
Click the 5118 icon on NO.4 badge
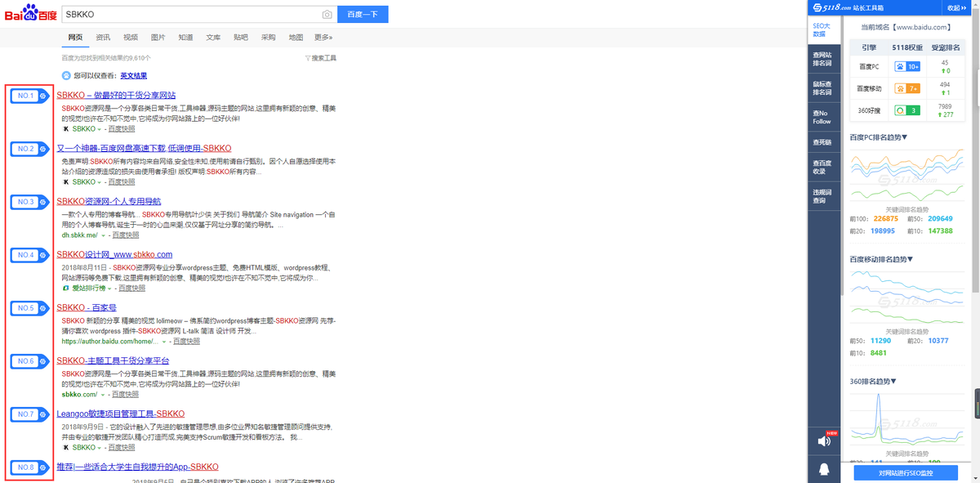click(x=42, y=256)
